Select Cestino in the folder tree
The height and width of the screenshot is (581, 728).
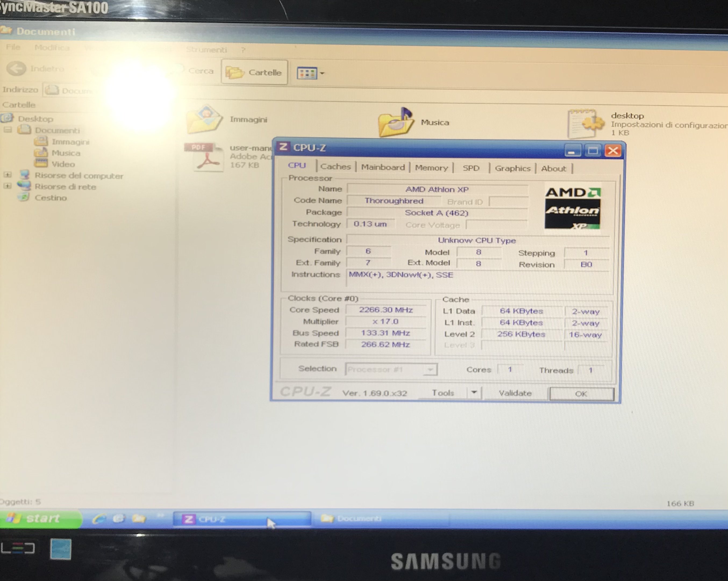pyautogui.click(x=51, y=198)
